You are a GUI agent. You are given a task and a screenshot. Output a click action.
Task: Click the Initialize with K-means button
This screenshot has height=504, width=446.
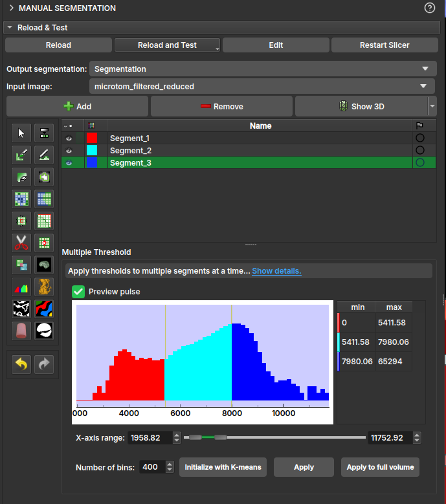[x=223, y=467]
